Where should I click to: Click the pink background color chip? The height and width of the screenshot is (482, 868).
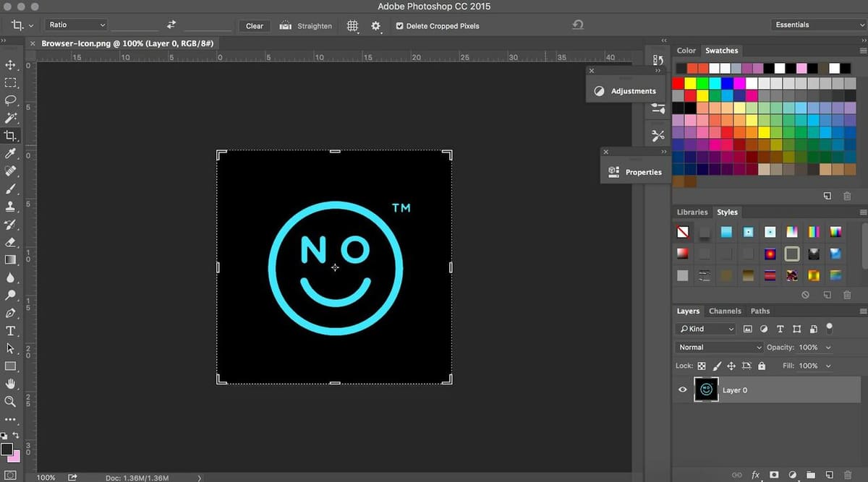[16, 456]
